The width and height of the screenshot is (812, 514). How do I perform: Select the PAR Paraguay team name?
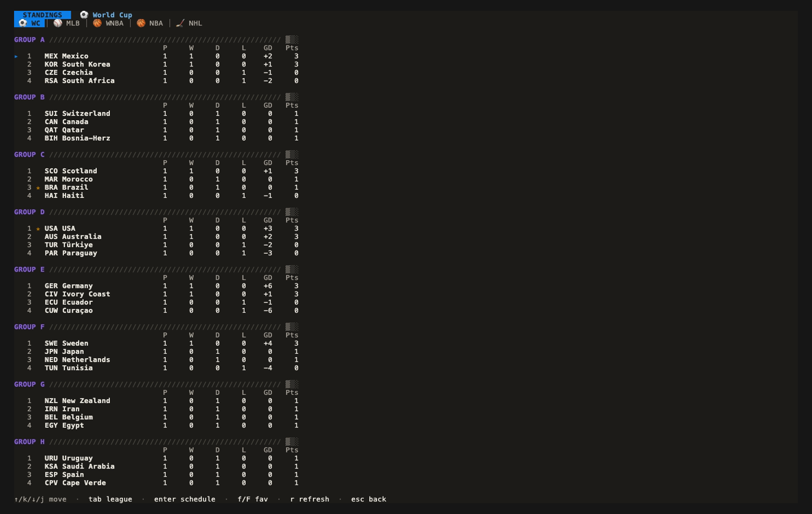(x=71, y=253)
